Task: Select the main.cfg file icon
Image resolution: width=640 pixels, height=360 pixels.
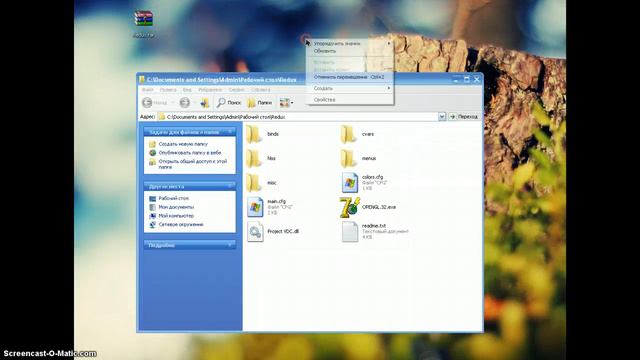Action: pos(255,207)
